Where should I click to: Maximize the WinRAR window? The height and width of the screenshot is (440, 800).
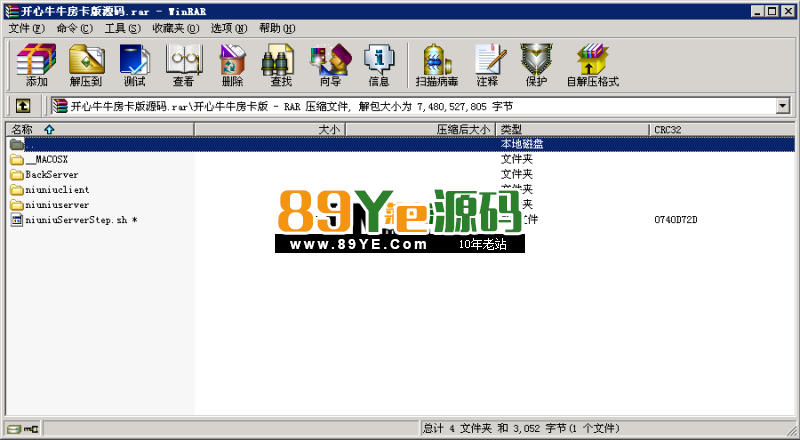pyautogui.click(x=772, y=11)
